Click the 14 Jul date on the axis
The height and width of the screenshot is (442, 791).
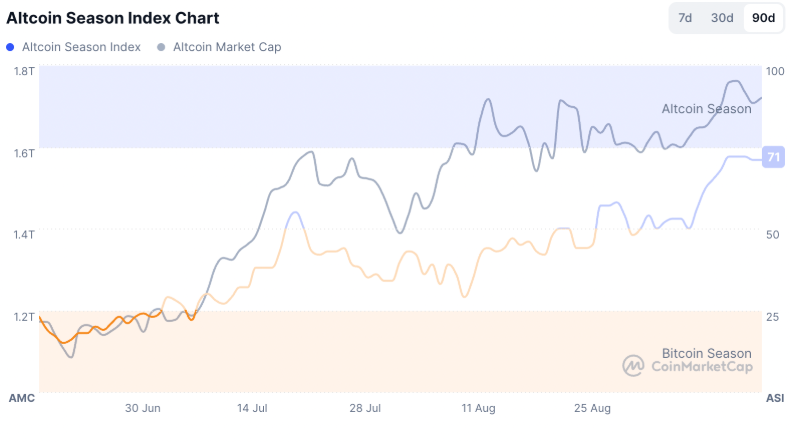tap(252, 408)
